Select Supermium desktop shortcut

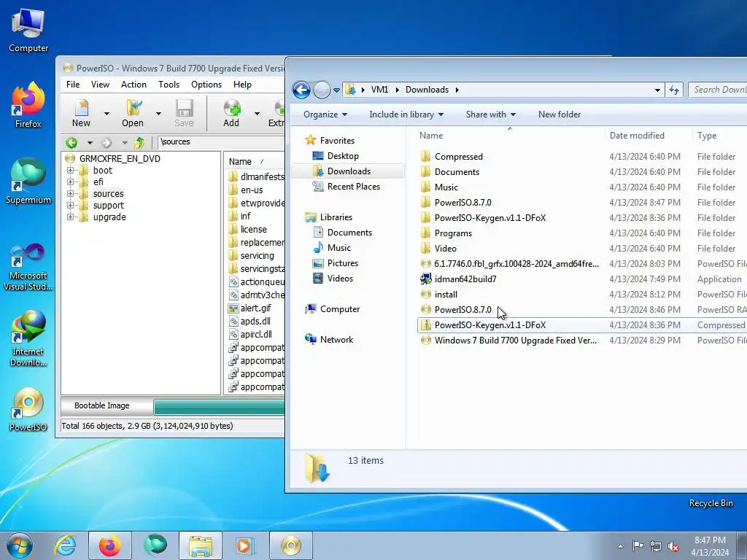tap(28, 181)
